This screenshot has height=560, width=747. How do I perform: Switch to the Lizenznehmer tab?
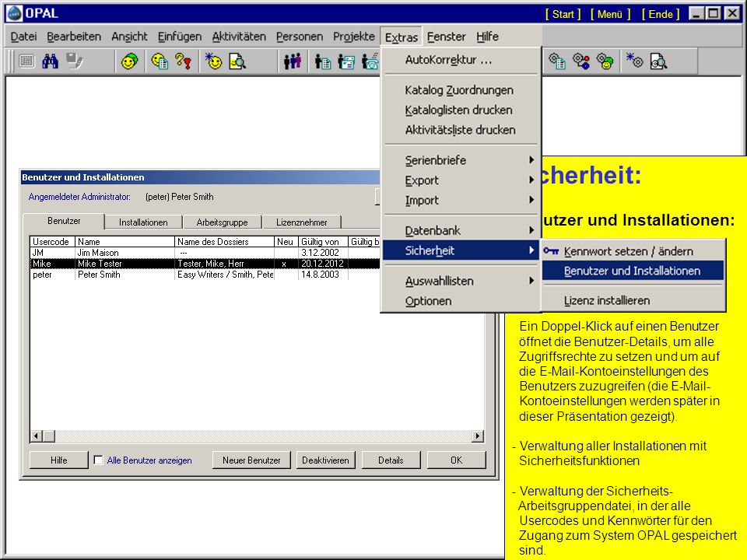[302, 222]
